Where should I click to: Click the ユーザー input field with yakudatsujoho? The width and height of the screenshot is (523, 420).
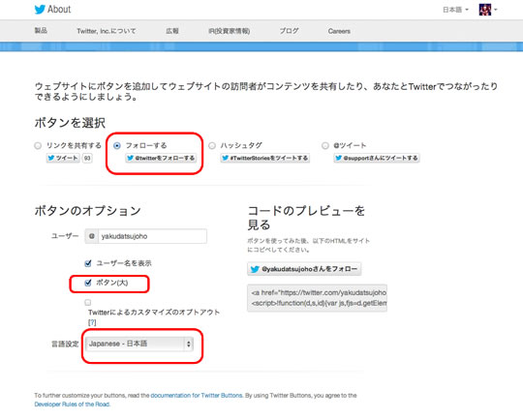152,236
